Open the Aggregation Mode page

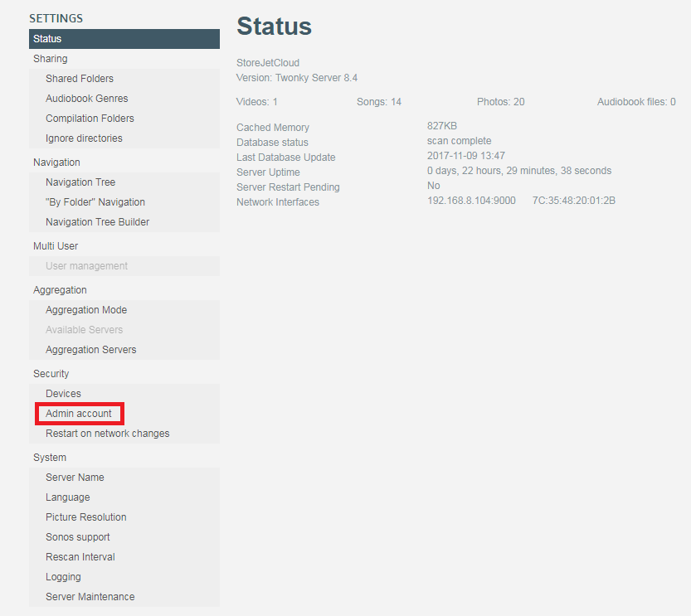pyautogui.click(x=85, y=309)
